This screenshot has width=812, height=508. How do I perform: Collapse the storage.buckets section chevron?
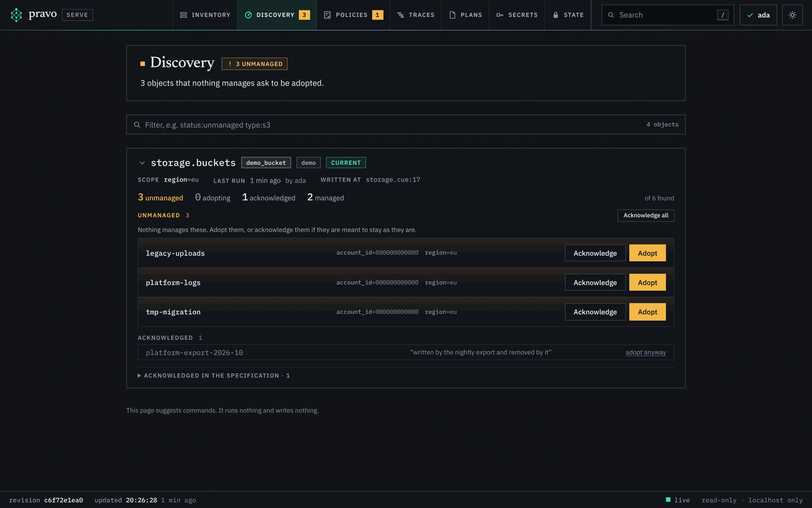point(142,163)
